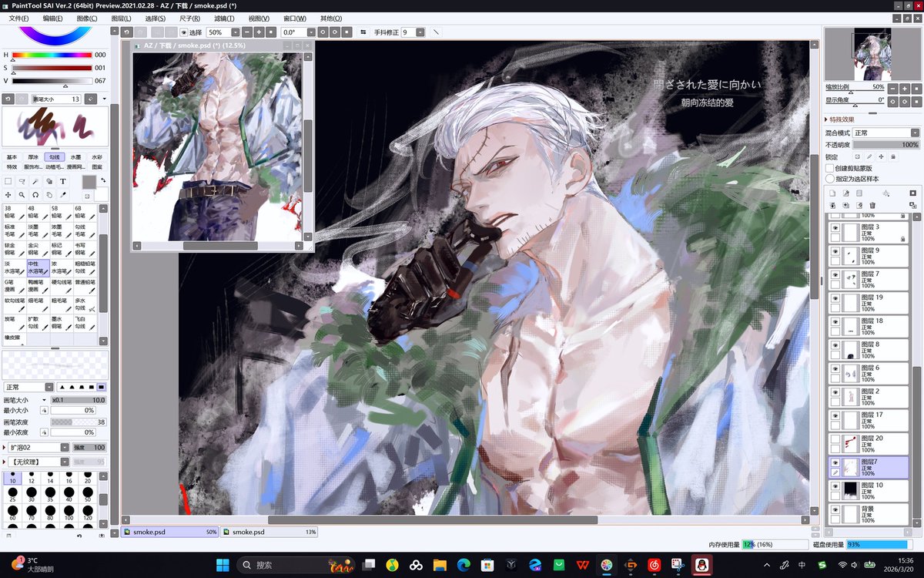Select 指定为选区样本 radio option
This screenshot has width=924, height=578.
click(x=829, y=179)
